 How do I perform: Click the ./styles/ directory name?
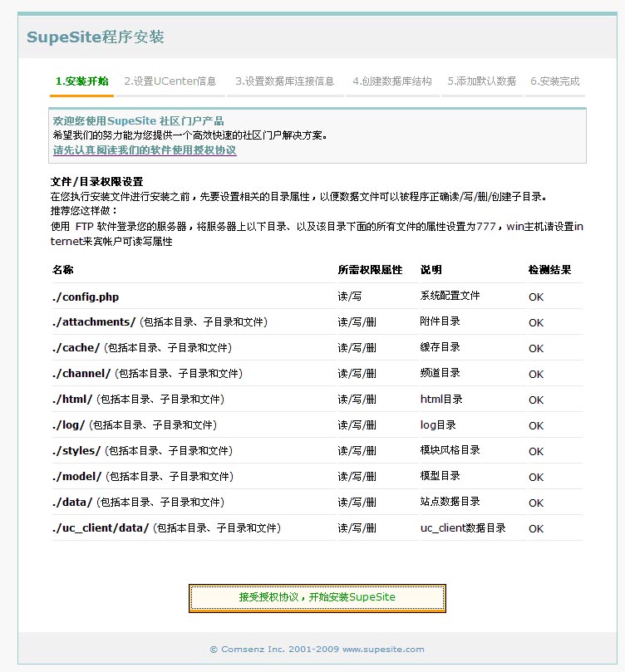pyautogui.click(x=76, y=450)
